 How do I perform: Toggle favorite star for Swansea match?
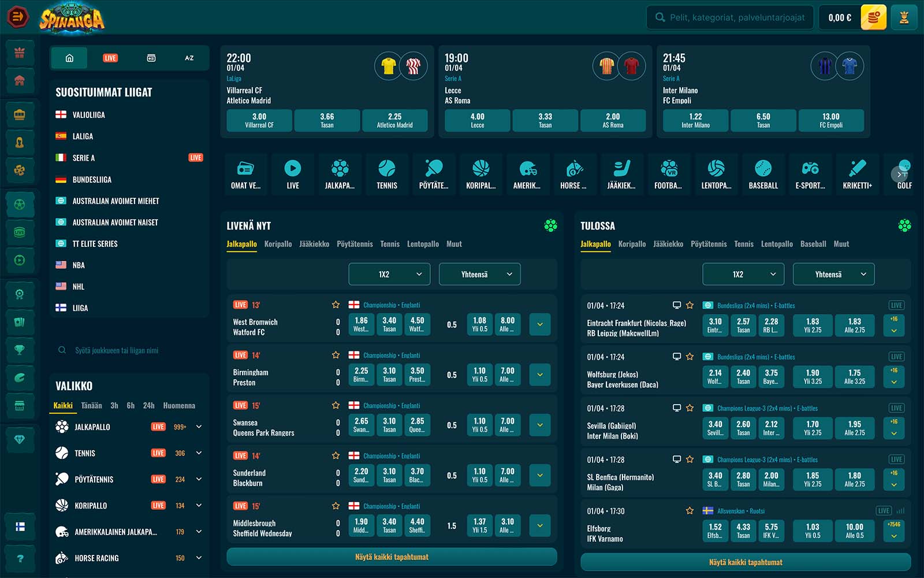pyautogui.click(x=336, y=405)
